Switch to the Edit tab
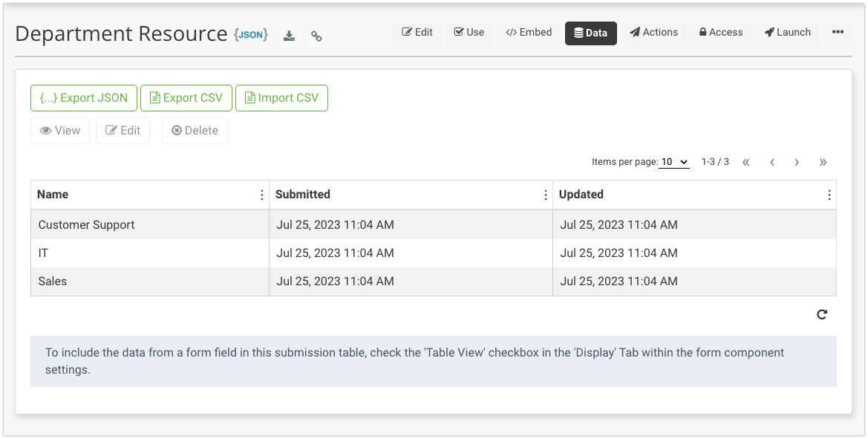 pos(417,32)
